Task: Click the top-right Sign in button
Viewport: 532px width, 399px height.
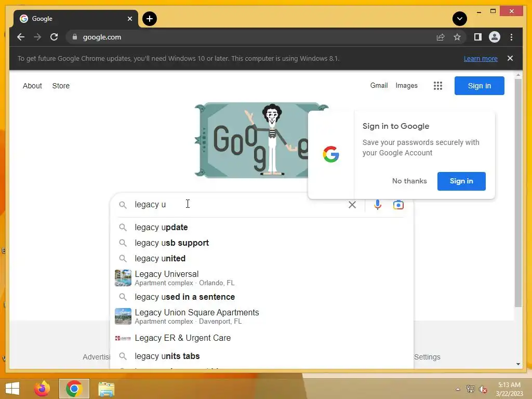Action: [x=479, y=86]
